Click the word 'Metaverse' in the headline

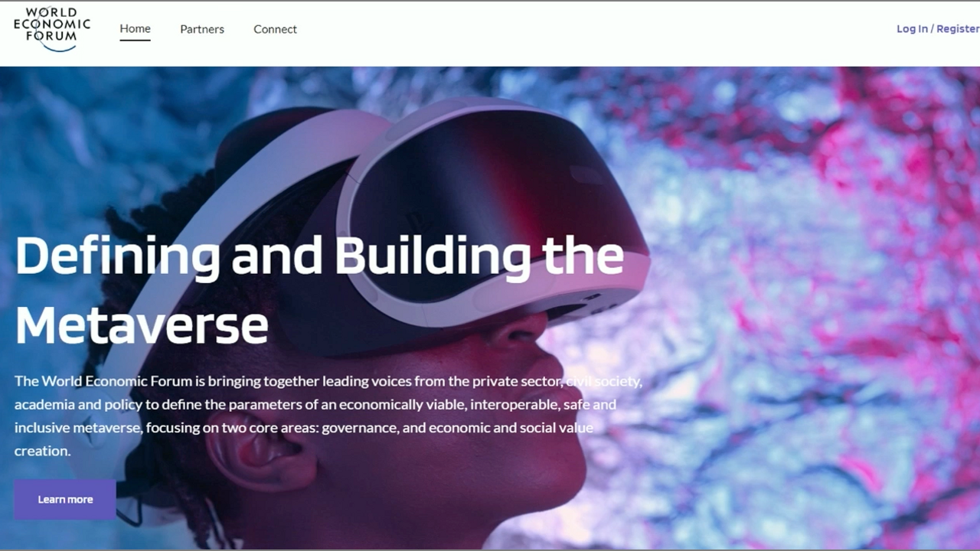[142, 325]
